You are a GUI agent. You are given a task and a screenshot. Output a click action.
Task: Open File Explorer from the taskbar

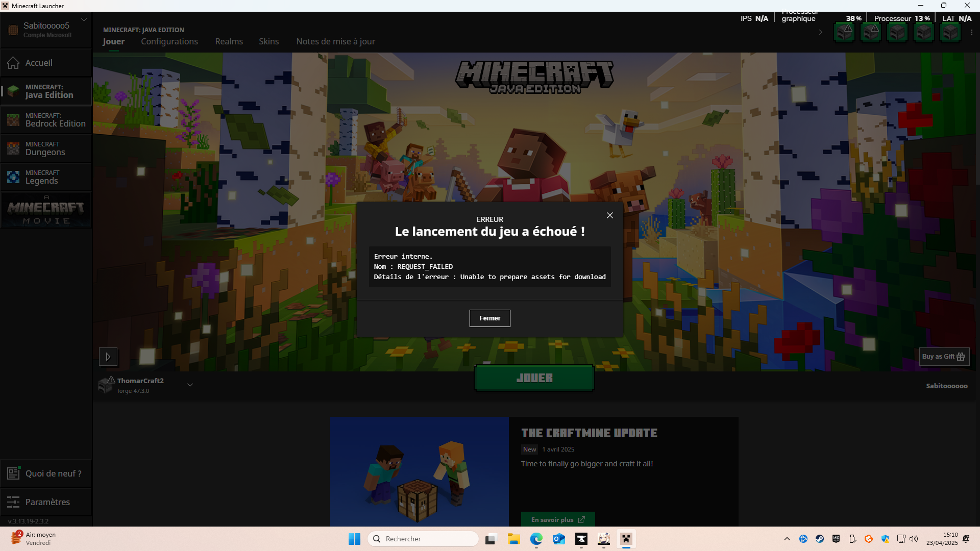click(513, 539)
